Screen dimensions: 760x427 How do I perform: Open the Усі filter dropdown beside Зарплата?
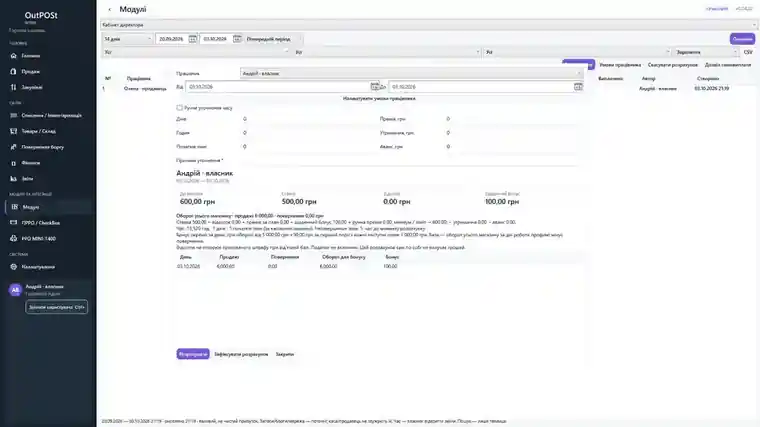[x=577, y=52]
